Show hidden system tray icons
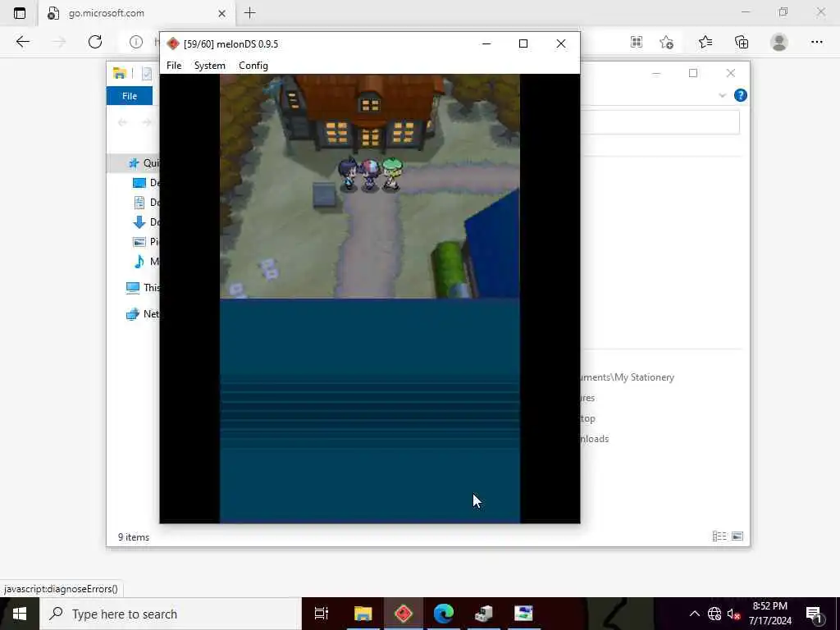 click(x=694, y=614)
